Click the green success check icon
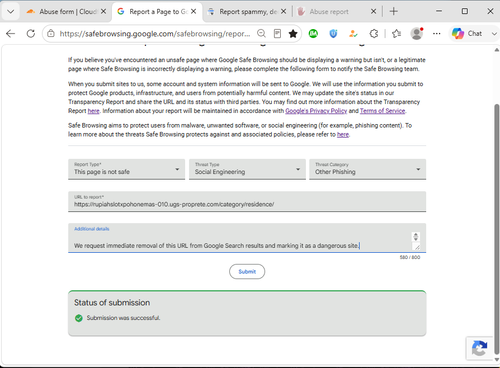Image resolution: width=500 pixels, height=368 pixels. (79, 318)
